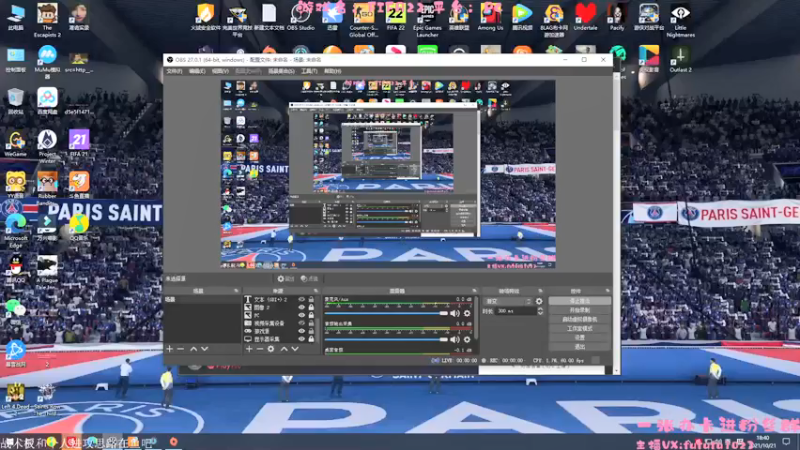Click the 停止推流 stop streaming button
Image resolution: width=800 pixels, height=450 pixels.
[x=580, y=301]
